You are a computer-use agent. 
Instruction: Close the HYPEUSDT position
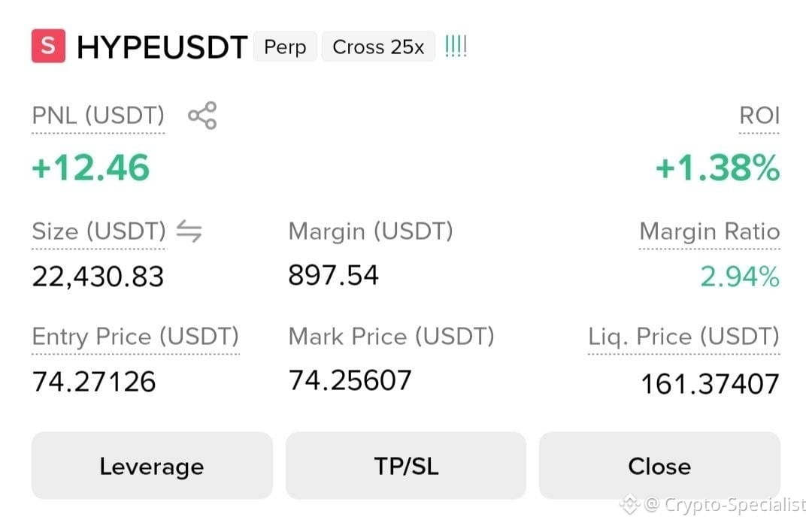659,466
